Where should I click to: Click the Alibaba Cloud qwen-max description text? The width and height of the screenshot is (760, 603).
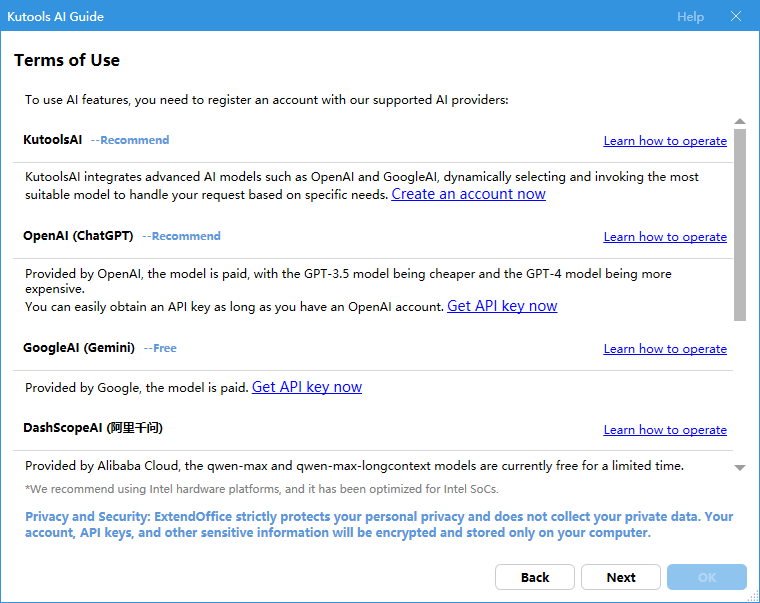tap(354, 466)
